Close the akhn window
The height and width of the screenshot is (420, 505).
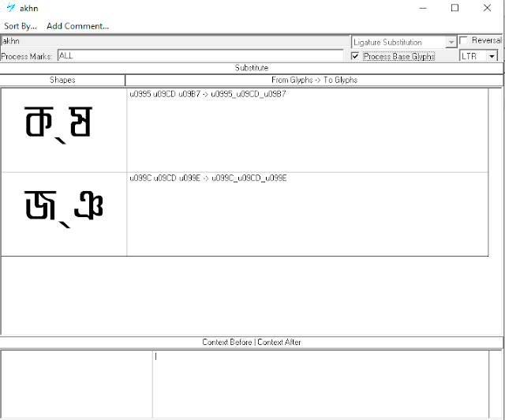488,8
